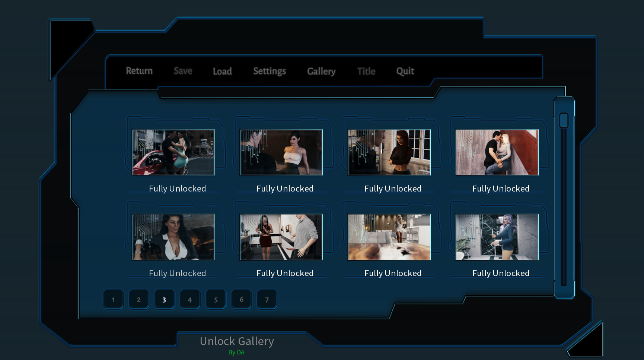The image size is (644, 360).
Task: Select gallery page 6
Action: pos(241,300)
